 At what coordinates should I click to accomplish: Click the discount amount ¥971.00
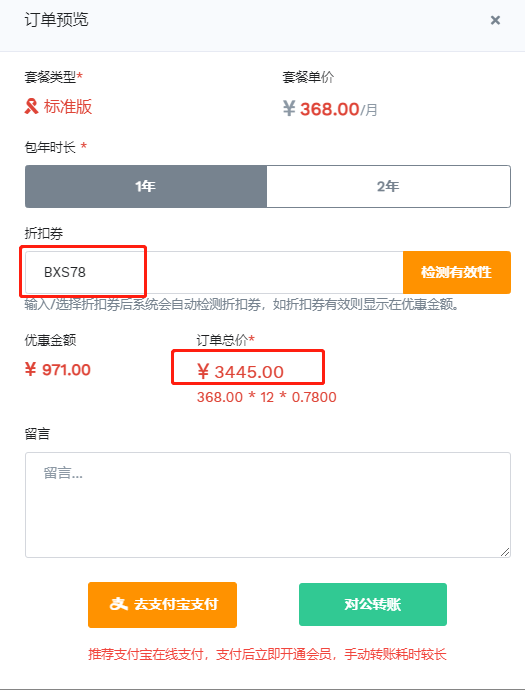(58, 370)
